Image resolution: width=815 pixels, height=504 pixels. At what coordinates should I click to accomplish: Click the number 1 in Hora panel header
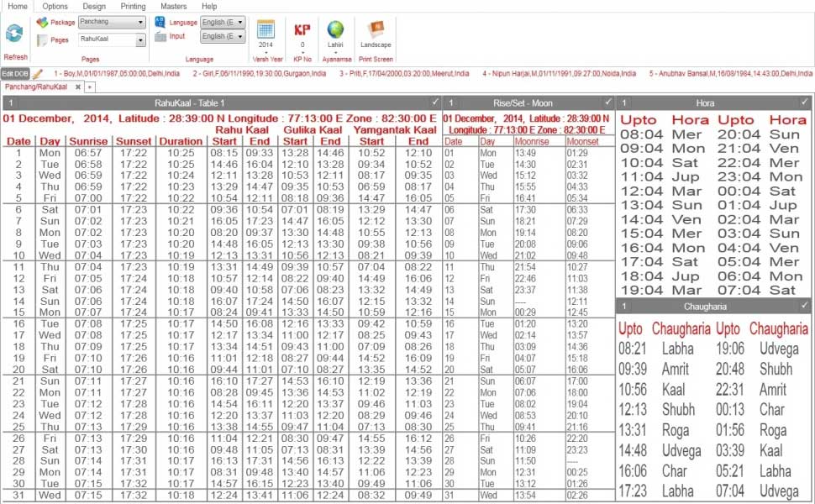tap(624, 102)
